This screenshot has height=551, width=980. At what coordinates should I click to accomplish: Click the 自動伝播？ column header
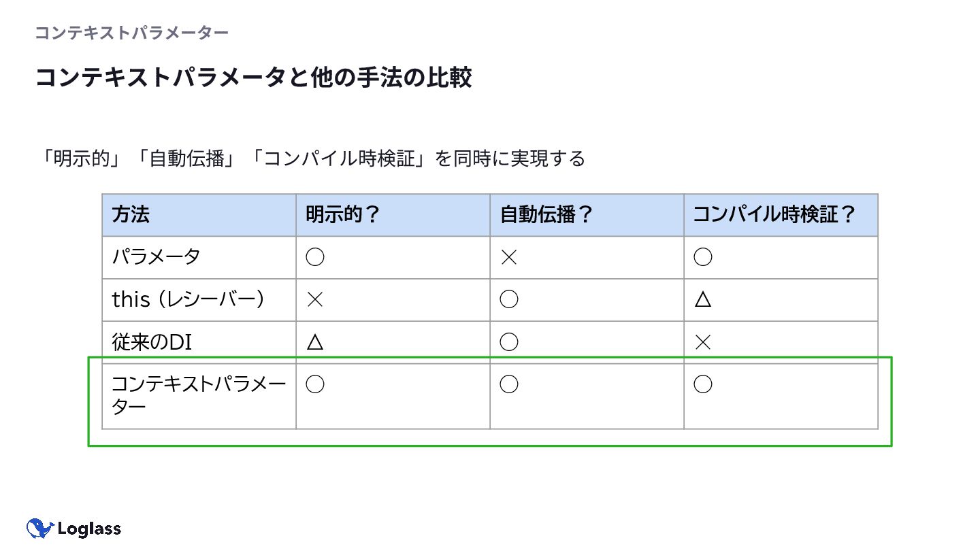pos(546,215)
